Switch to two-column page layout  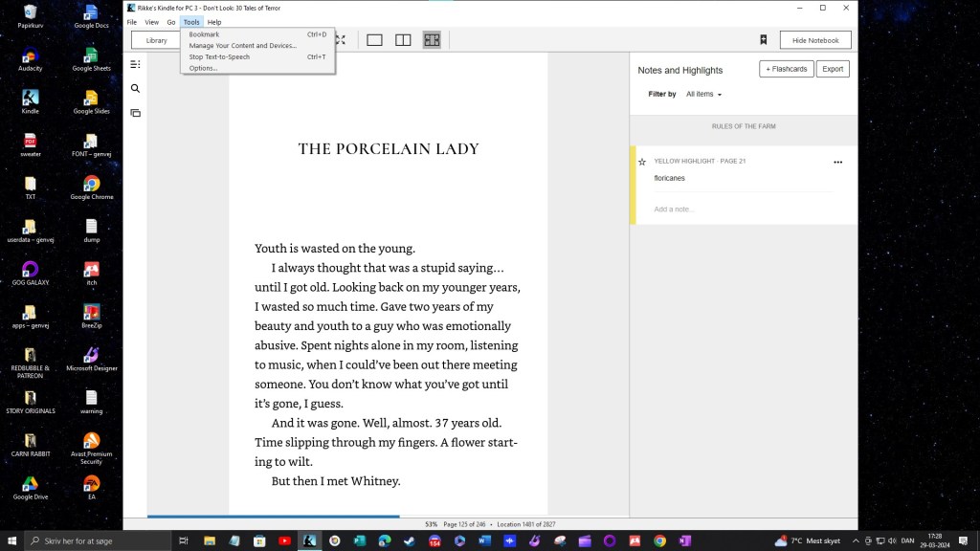click(403, 40)
